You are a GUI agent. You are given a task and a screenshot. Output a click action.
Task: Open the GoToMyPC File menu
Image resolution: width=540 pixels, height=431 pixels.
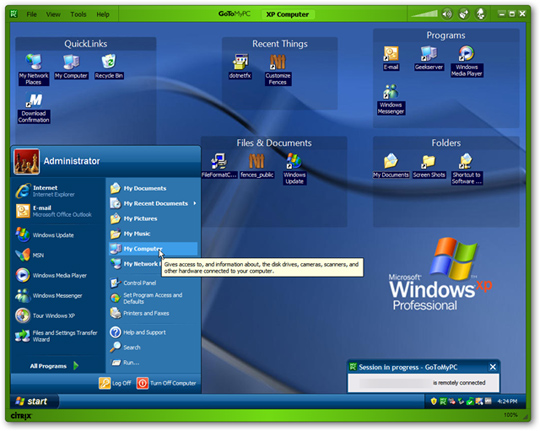32,14
